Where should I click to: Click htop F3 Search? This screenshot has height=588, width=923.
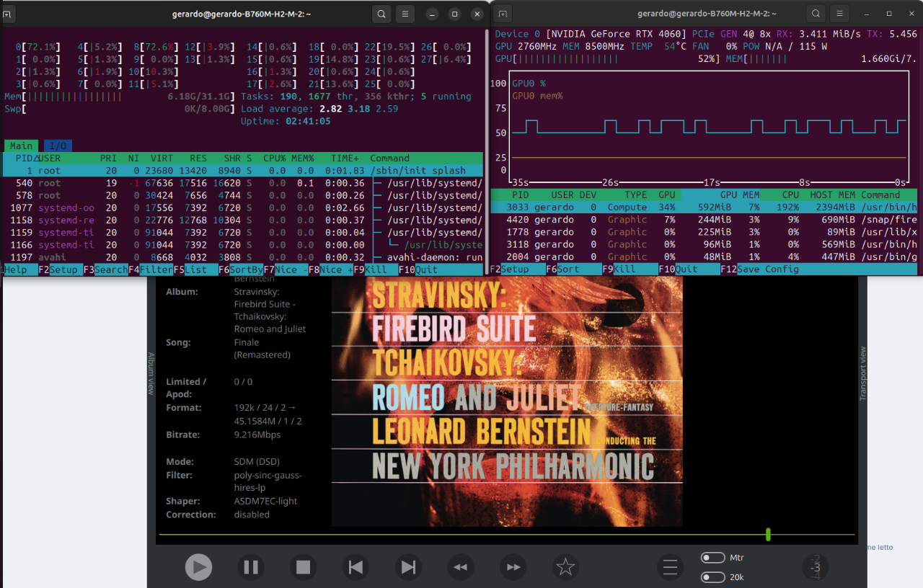point(105,269)
